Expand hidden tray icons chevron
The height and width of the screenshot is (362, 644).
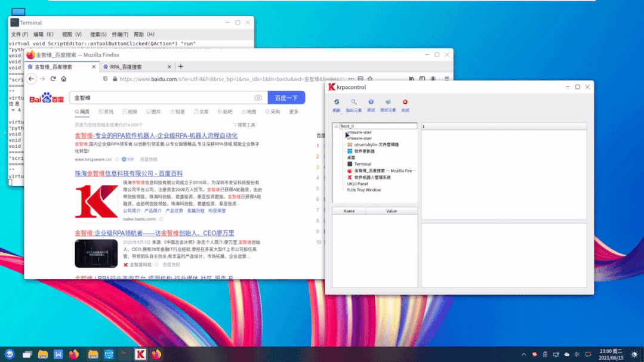click(523, 354)
